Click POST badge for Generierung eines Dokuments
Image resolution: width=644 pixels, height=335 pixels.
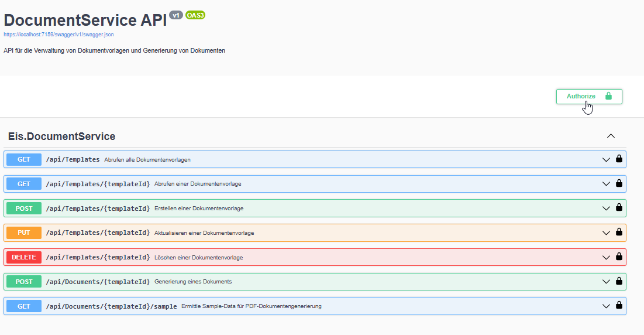coord(24,282)
